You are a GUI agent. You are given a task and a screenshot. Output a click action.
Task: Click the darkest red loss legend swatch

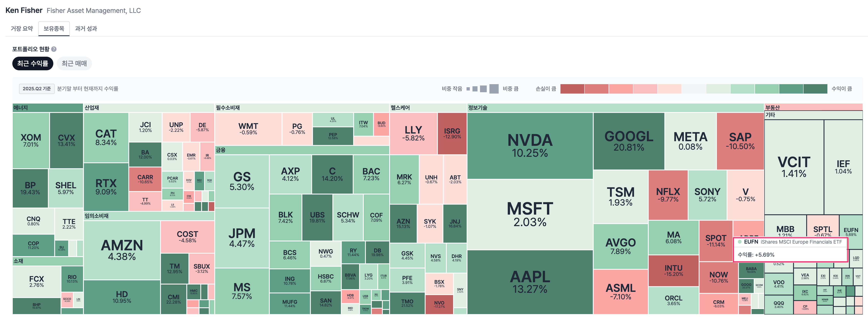(x=572, y=89)
